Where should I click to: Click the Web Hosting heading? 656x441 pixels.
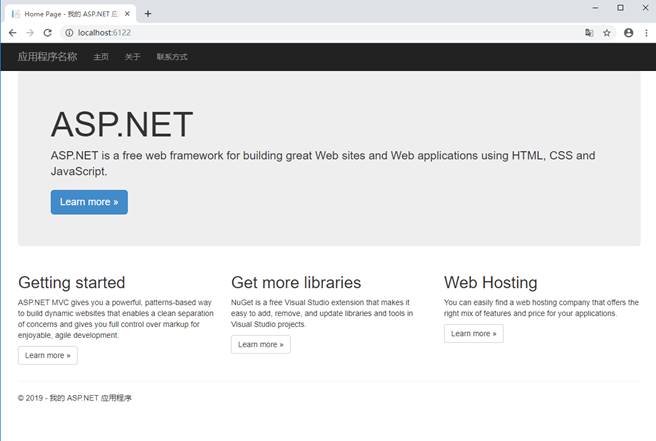point(490,282)
